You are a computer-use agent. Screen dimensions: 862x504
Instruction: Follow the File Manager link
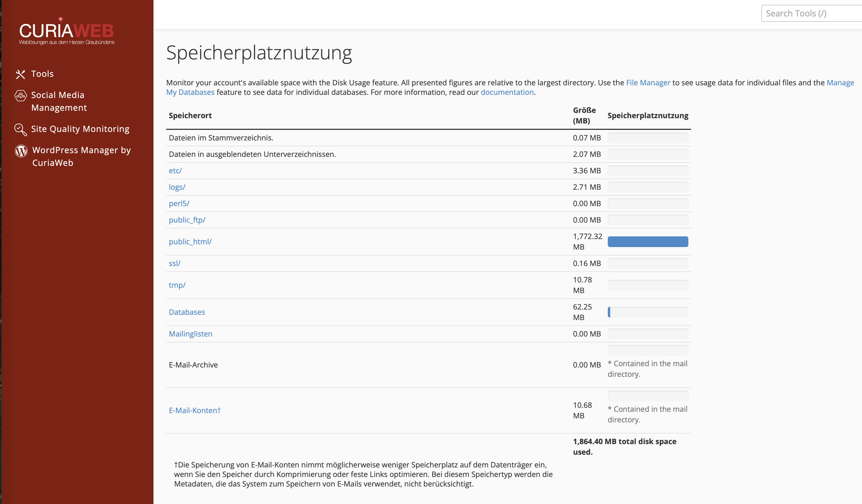point(648,83)
